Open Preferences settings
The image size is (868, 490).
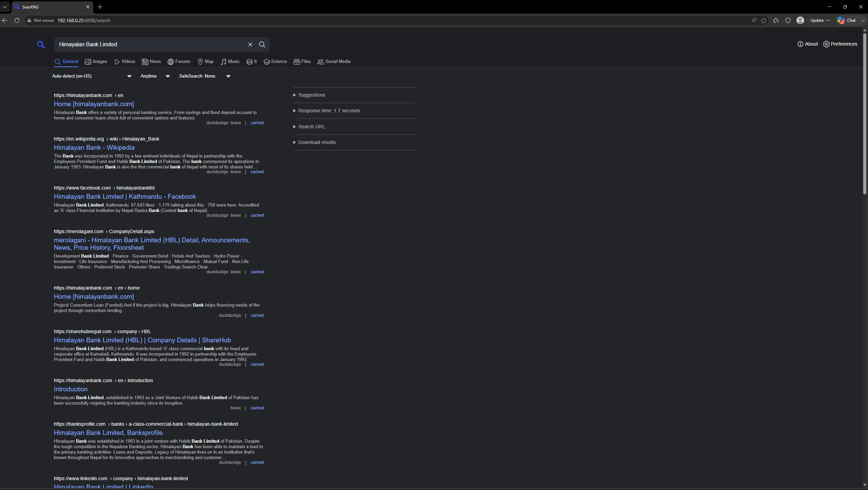tap(840, 44)
